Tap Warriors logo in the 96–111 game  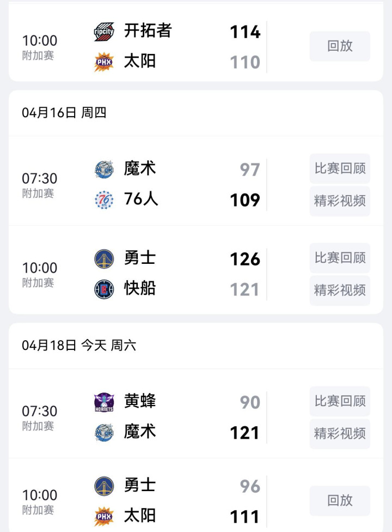[x=104, y=486]
